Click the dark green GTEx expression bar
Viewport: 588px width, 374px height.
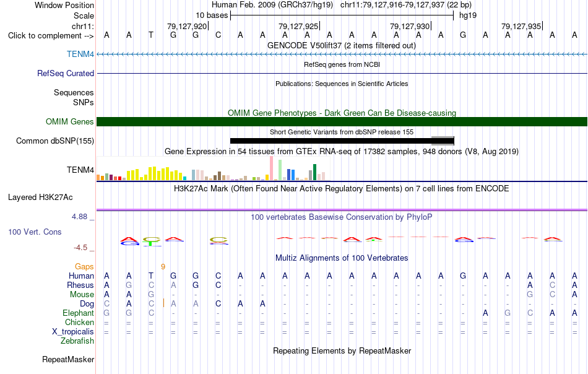point(314,172)
